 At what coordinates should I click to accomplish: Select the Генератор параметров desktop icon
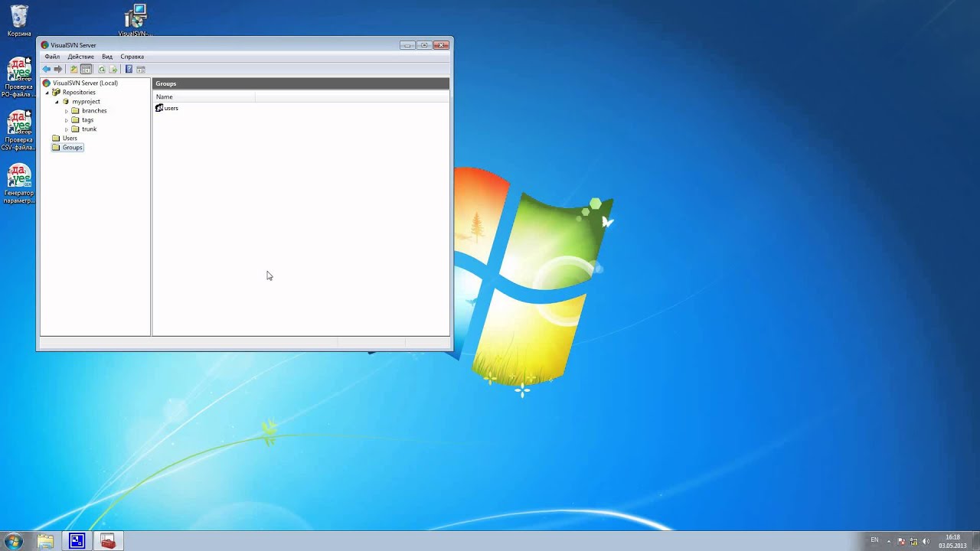[x=19, y=184]
